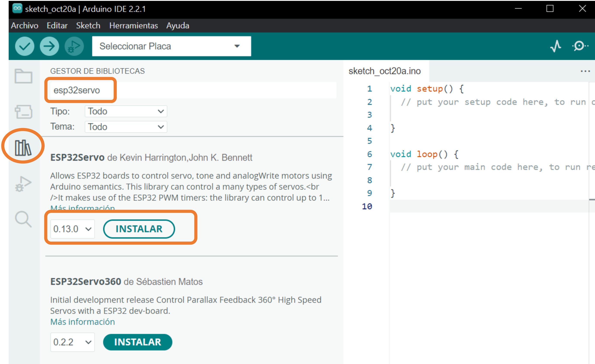
Task: Click the esp32servo library search field
Action: 191,90
